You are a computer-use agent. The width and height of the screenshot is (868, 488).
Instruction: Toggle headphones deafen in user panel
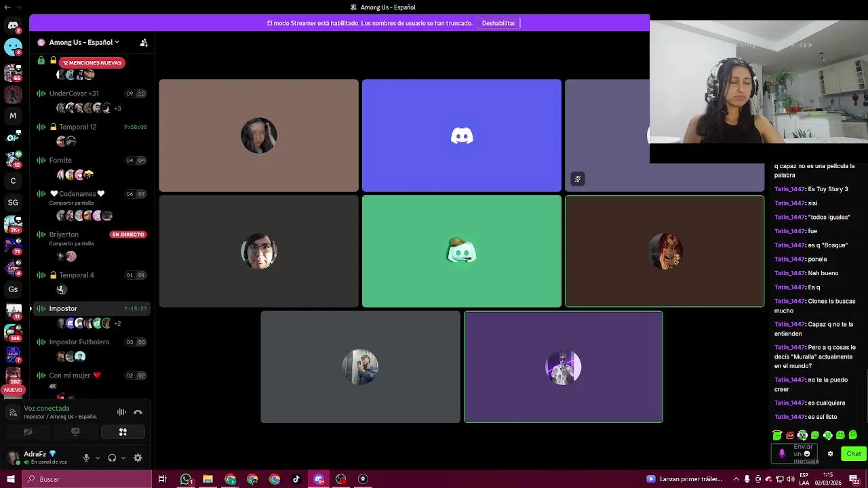[x=112, y=457]
